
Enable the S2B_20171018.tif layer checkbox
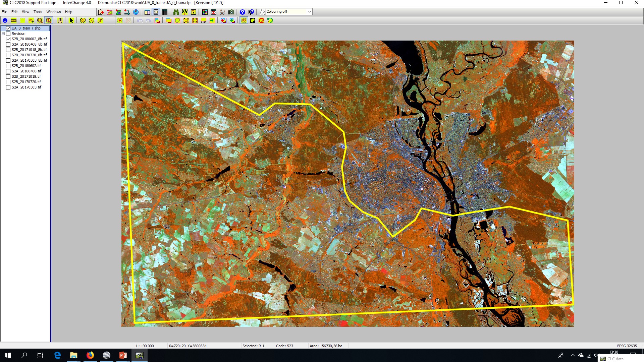(8, 76)
